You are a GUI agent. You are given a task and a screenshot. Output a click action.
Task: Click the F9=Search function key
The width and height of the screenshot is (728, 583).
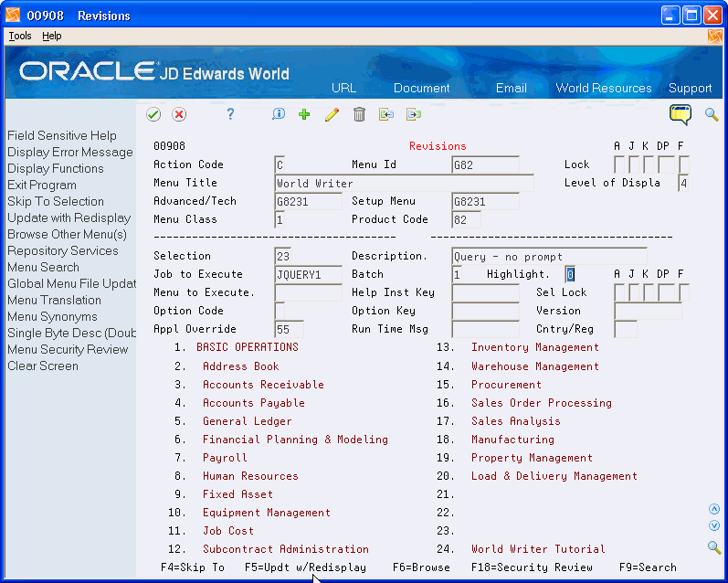click(648, 567)
